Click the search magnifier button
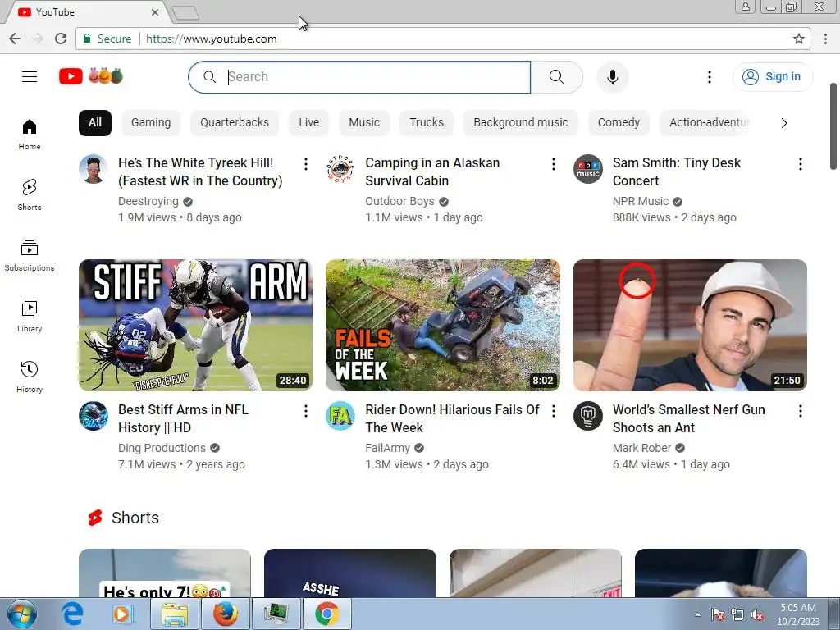This screenshot has width=840, height=630. 557,77
